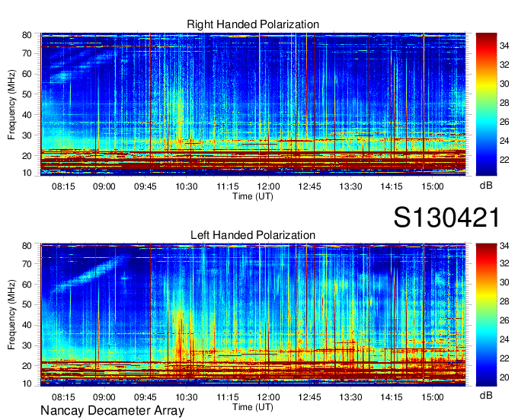
Task: Click the 34 value on lower color bar
Action: [x=504, y=246]
